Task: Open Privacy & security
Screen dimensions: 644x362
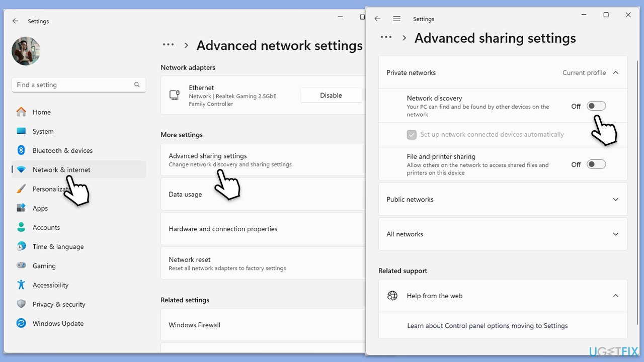Action: click(78, 304)
